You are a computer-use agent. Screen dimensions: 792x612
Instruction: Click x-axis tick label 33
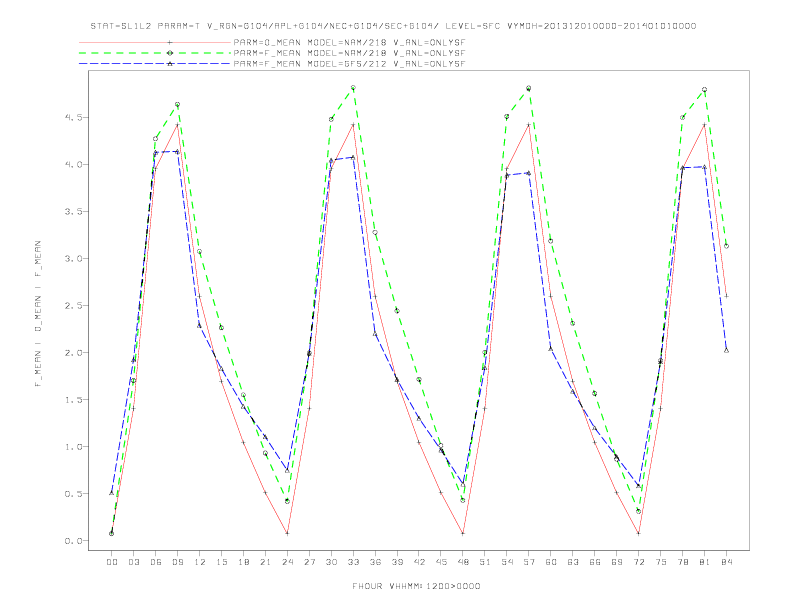point(353,562)
